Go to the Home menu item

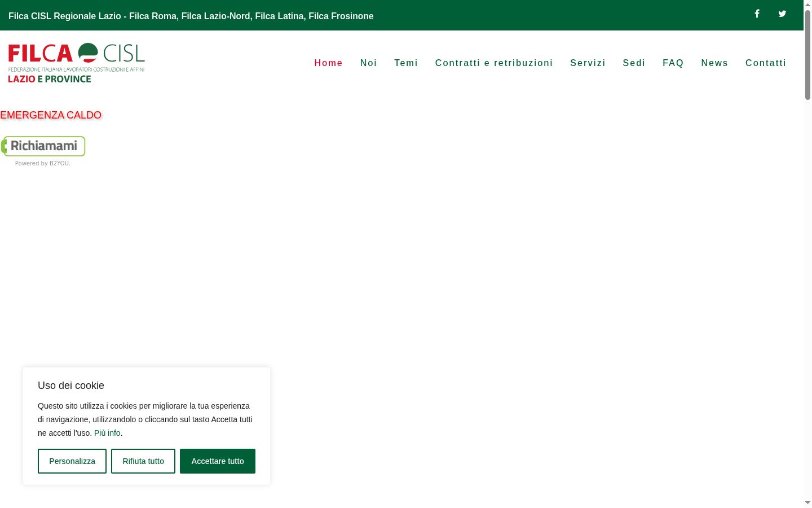[x=329, y=63]
